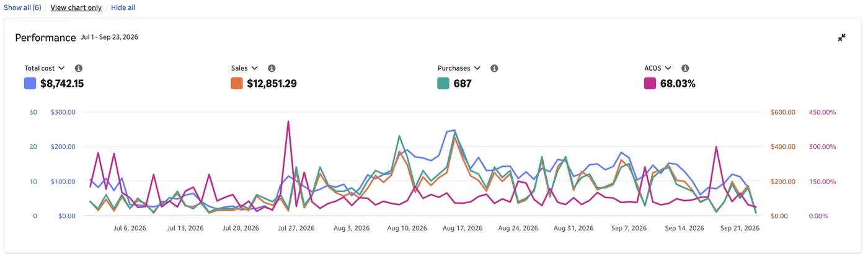Click the $400.00 right axis label
The height and width of the screenshot is (259, 868).
coord(782,147)
